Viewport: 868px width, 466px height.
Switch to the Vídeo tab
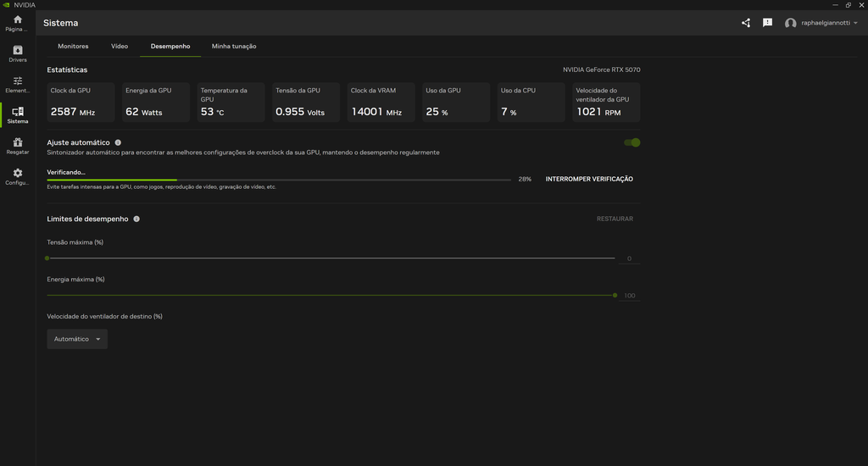[x=120, y=46]
